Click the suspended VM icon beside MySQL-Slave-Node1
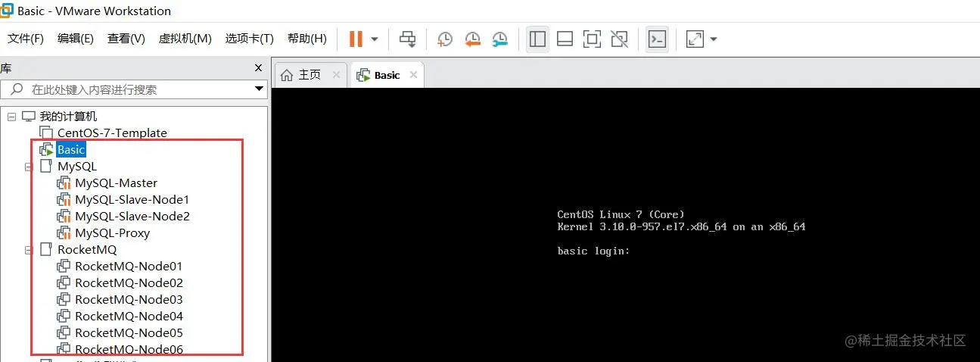The width and height of the screenshot is (980, 362). (64, 200)
